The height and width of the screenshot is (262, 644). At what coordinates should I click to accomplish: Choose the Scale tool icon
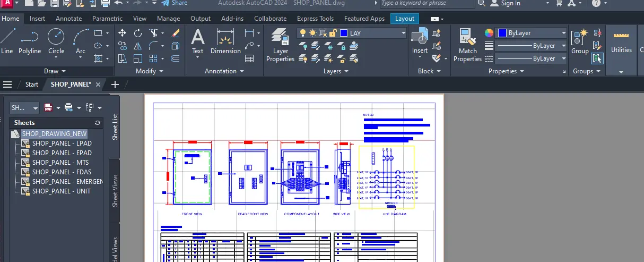pyautogui.click(x=138, y=58)
